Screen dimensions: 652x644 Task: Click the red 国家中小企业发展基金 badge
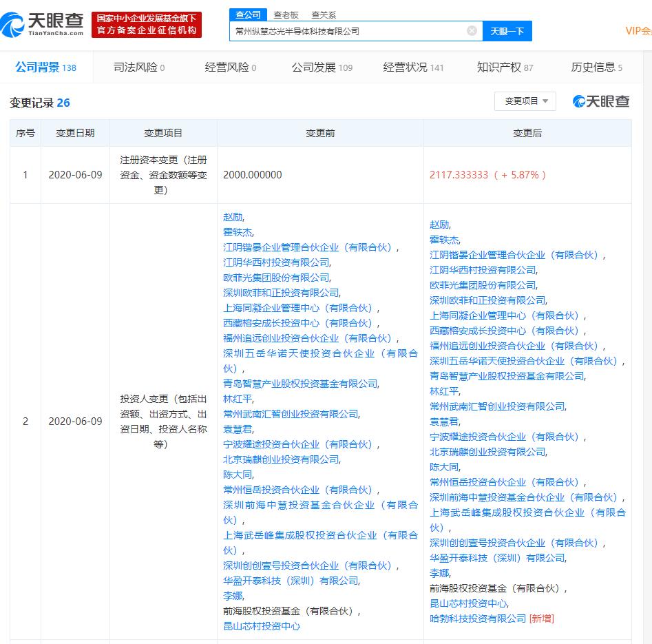[x=147, y=25]
